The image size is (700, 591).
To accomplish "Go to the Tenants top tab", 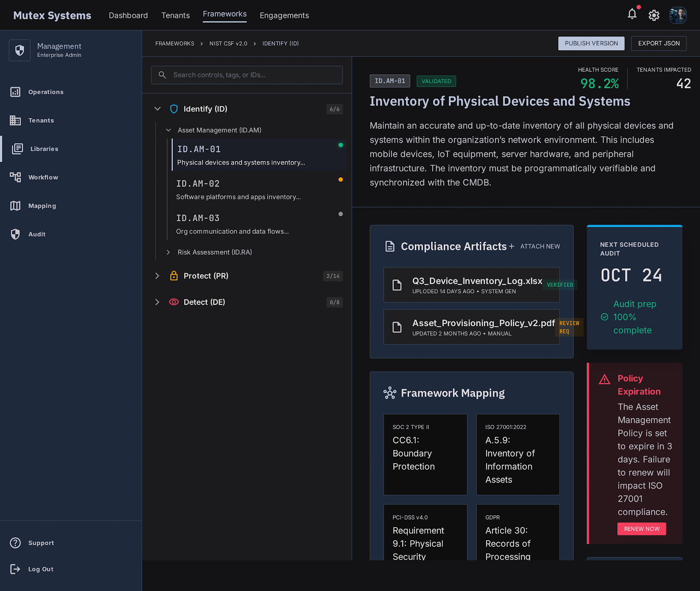I will 175,15.
